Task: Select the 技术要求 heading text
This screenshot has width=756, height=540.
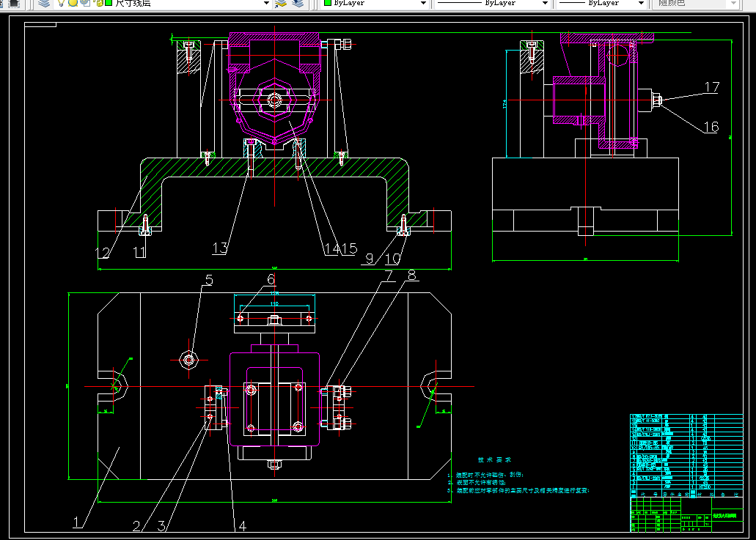Action: [x=494, y=459]
